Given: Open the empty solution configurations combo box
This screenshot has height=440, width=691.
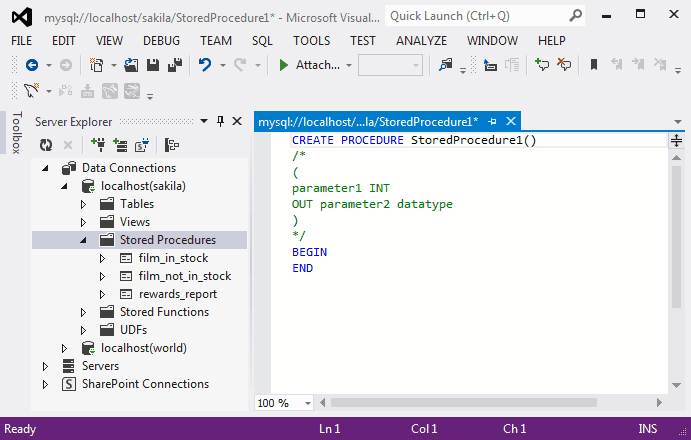Looking at the screenshot, I should pyautogui.click(x=390, y=65).
